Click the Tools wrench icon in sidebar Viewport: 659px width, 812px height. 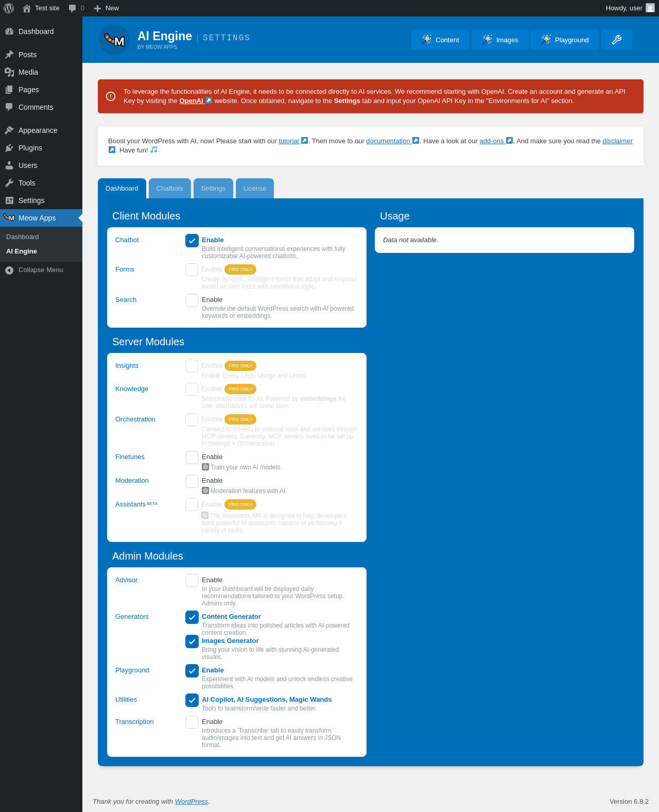tap(9, 183)
